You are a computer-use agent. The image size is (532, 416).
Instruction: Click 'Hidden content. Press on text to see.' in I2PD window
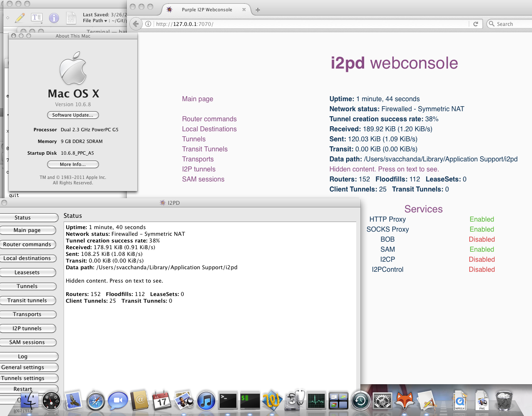pyautogui.click(x=114, y=281)
